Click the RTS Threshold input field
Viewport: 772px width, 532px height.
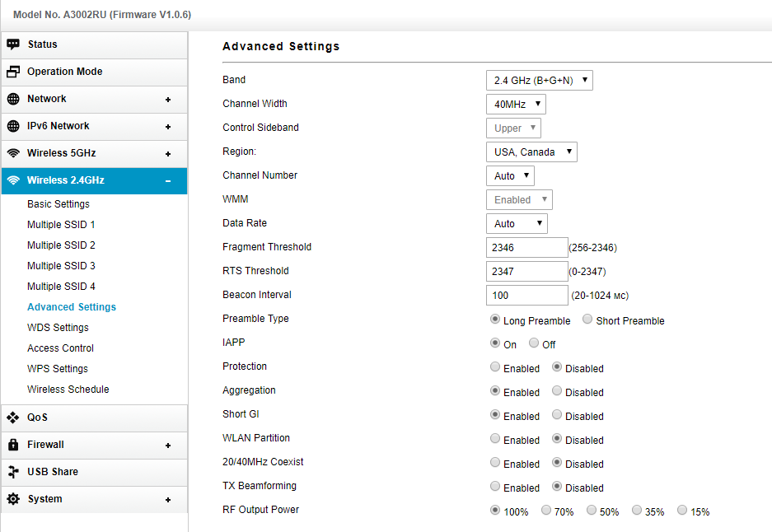click(x=526, y=271)
